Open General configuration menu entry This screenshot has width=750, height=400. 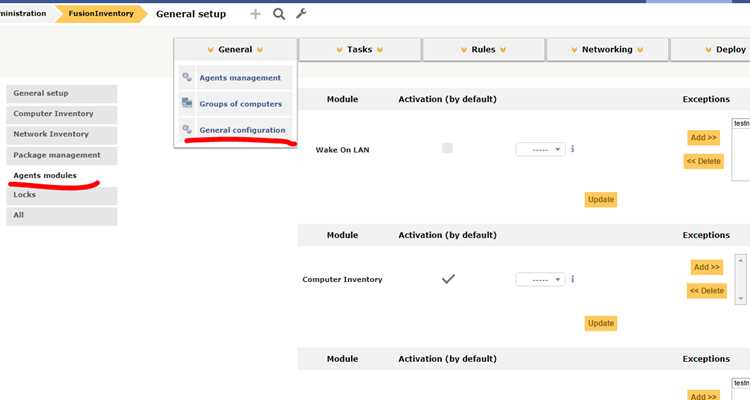[243, 130]
